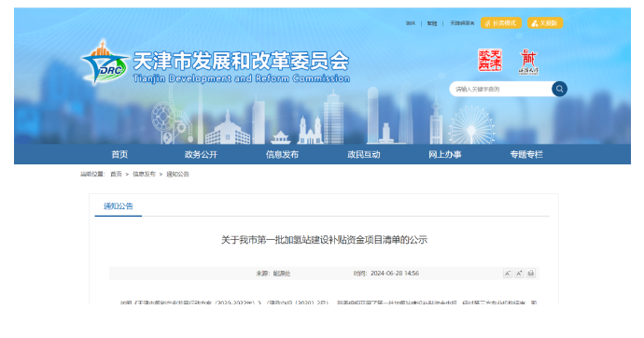Switch to 繁體 traditional Chinese

point(431,23)
